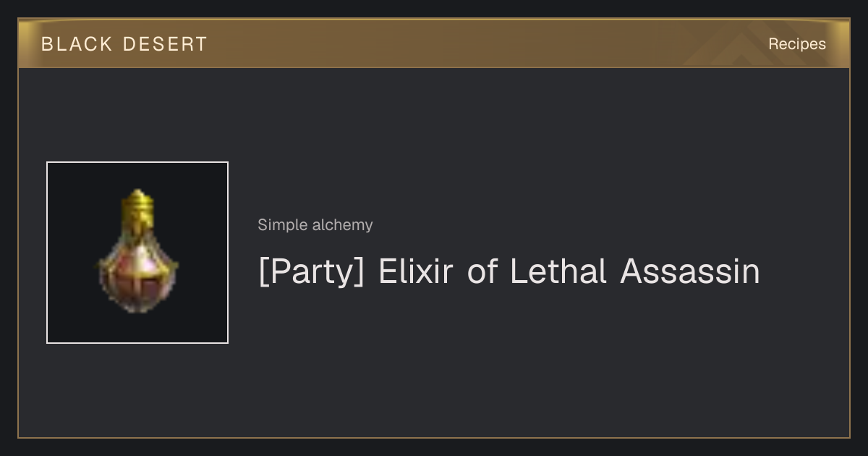Click the gold header banner bar
868x456 pixels.
[x=434, y=43]
